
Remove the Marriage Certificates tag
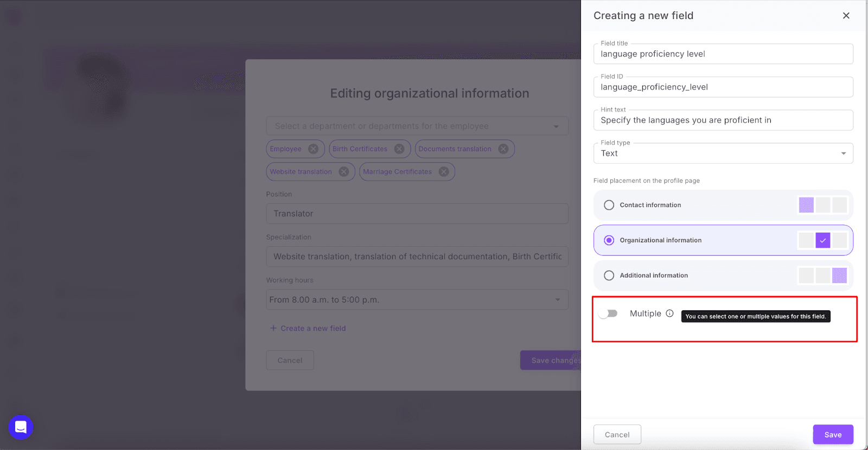point(444,172)
